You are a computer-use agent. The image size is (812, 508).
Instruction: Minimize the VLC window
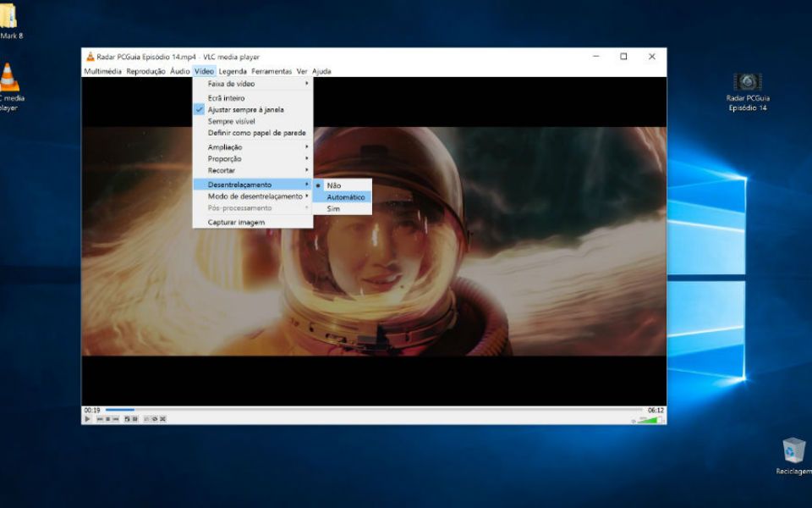point(596,57)
